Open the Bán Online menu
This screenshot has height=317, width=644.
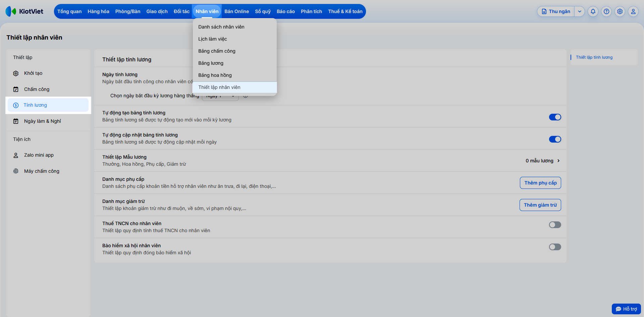[236, 11]
